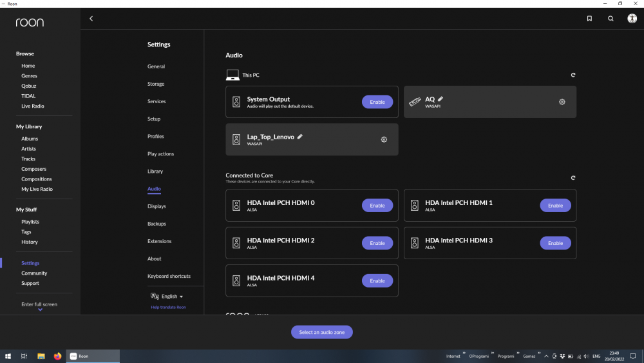The image size is (644, 363).
Task: Edit the Lap_Top_Lenovo name pencil
Action: 300,137
